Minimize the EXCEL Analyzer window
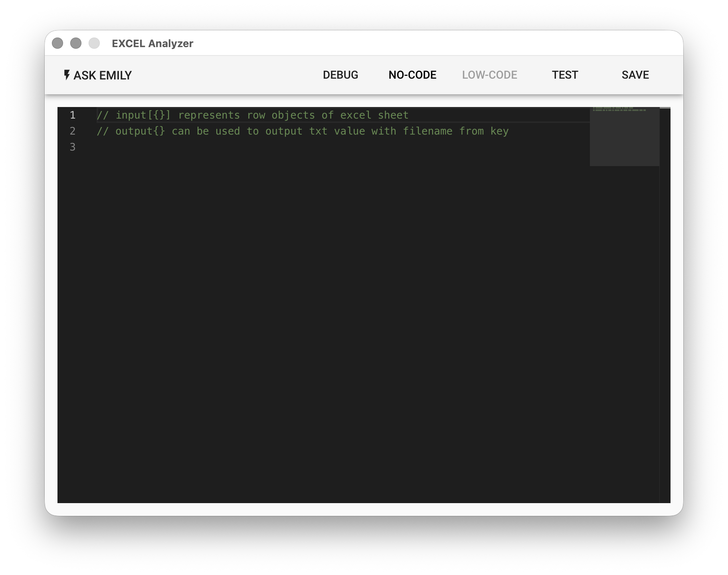The width and height of the screenshot is (728, 575). click(x=76, y=43)
